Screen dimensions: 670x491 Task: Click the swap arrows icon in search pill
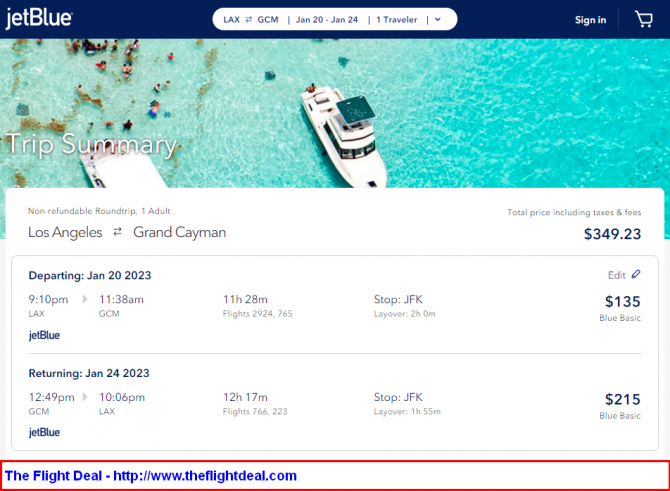[249, 20]
